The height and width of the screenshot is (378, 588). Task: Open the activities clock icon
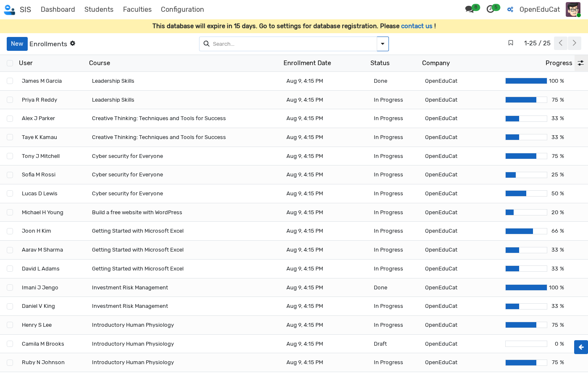[490, 9]
